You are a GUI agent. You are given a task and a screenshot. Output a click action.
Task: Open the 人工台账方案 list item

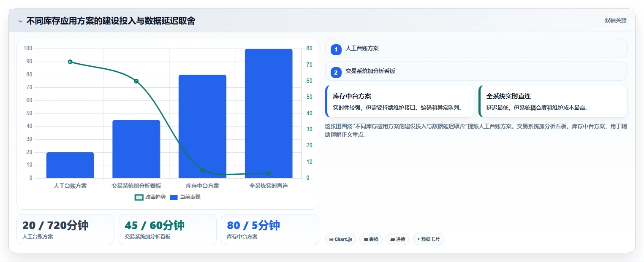click(476, 48)
